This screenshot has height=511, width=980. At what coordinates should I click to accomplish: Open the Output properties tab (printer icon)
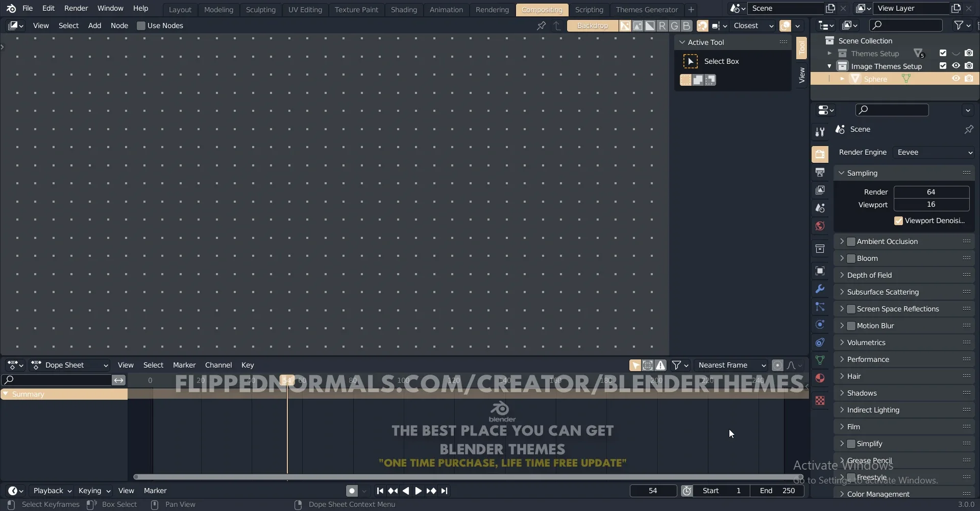point(820,172)
